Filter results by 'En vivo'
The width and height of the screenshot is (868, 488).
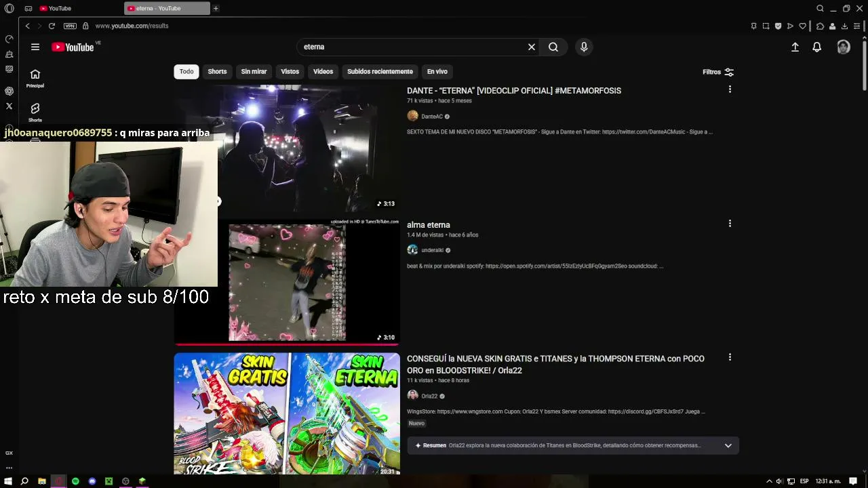click(437, 71)
